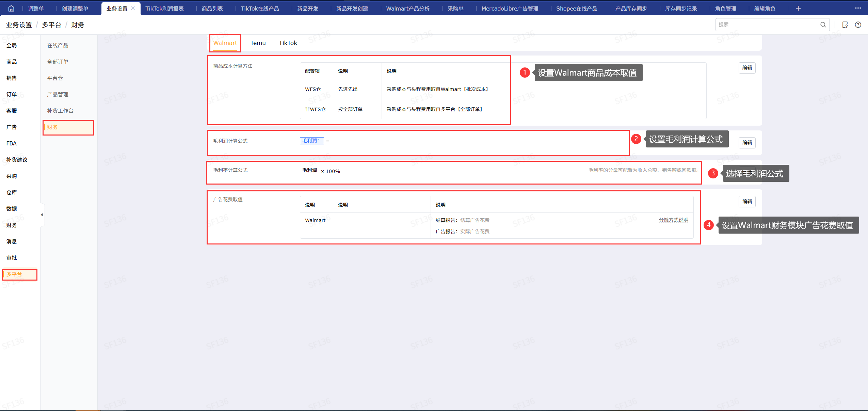
Task: Click the search magnifier icon
Action: [823, 25]
